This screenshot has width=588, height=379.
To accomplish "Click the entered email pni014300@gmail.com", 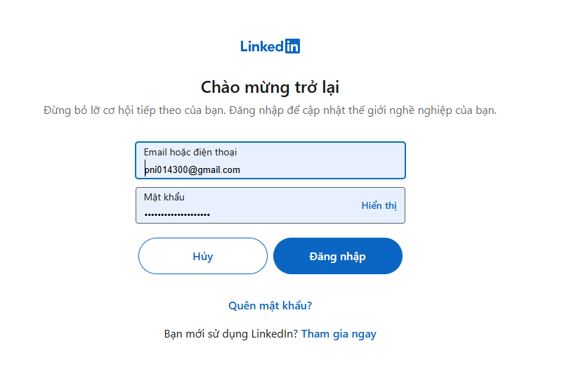I will click(192, 169).
